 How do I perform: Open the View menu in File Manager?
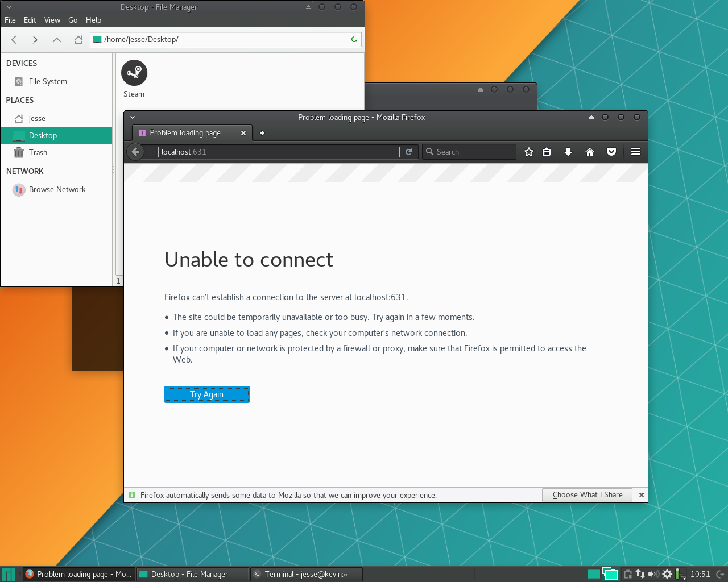52,20
